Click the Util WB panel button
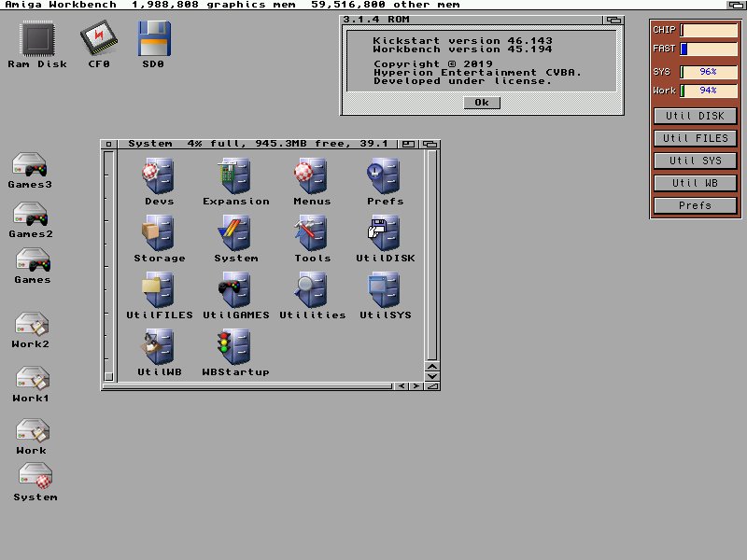 point(695,183)
